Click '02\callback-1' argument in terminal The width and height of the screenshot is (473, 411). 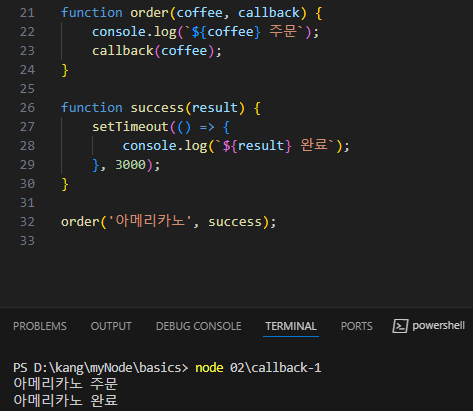(x=276, y=368)
